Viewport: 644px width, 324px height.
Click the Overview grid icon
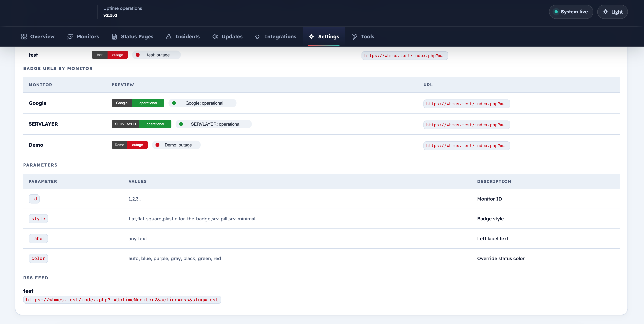24,37
